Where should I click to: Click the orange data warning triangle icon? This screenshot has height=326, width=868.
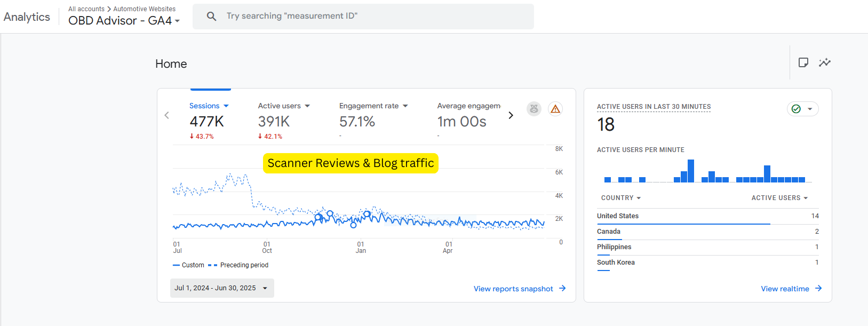pos(555,109)
